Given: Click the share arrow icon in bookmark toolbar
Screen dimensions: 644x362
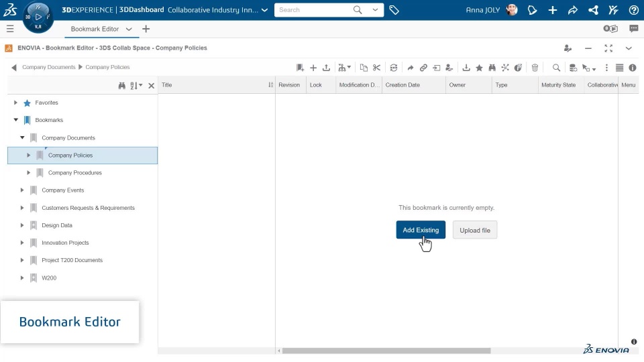Looking at the screenshot, I should coord(411,68).
